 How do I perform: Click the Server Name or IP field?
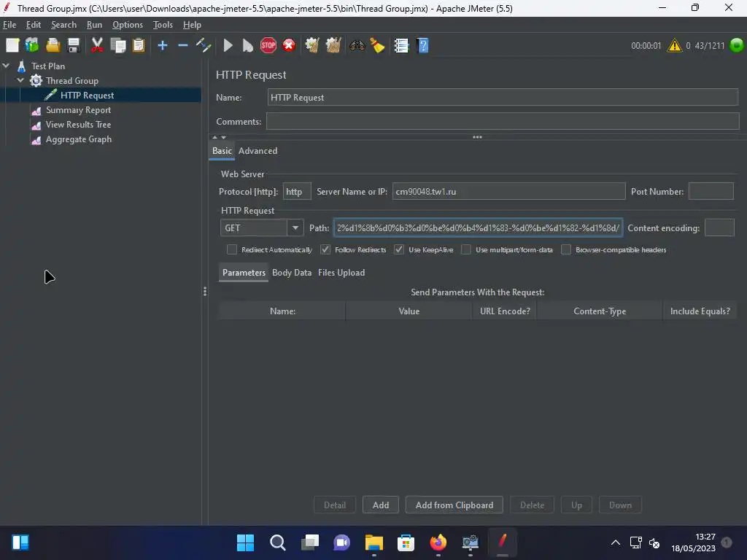pos(508,192)
